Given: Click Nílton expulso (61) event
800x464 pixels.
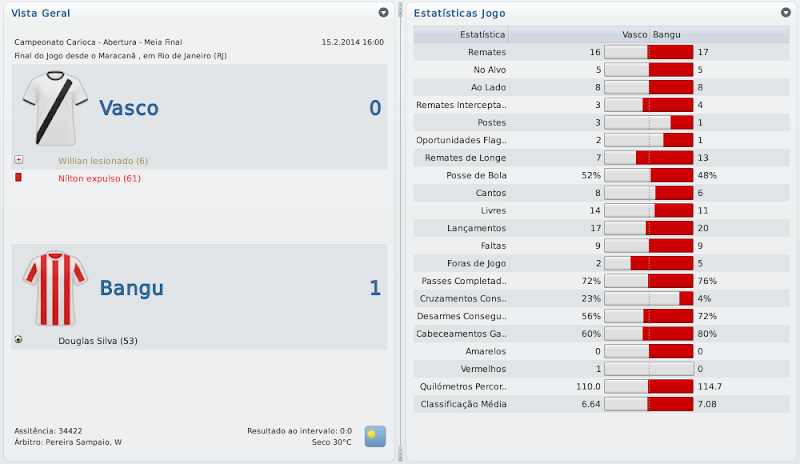Looking at the screenshot, I should (x=99, y=178).
